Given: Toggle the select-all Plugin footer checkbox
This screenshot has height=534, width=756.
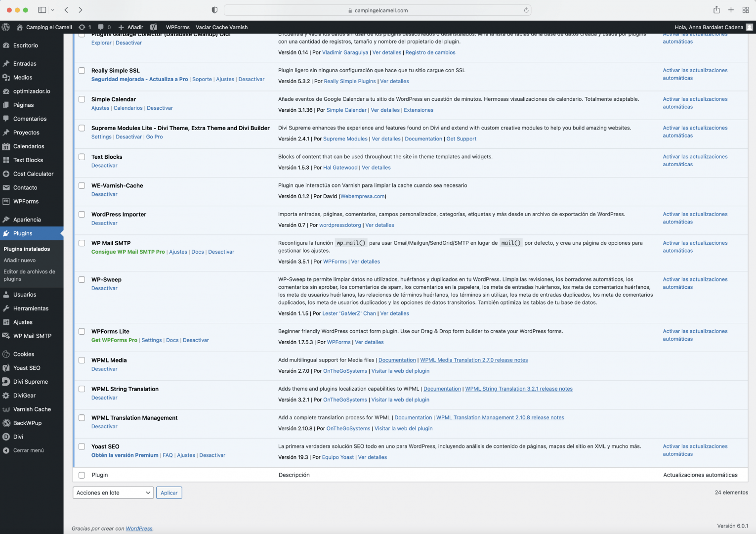Looking at the screenshot, I should 82,475.
